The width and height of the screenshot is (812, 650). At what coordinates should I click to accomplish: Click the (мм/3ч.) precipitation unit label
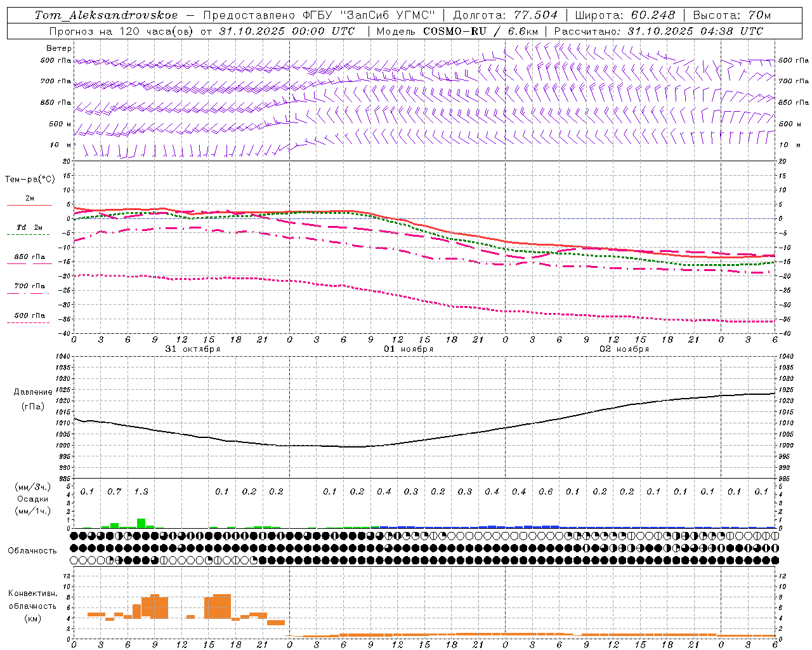(32, 487)
